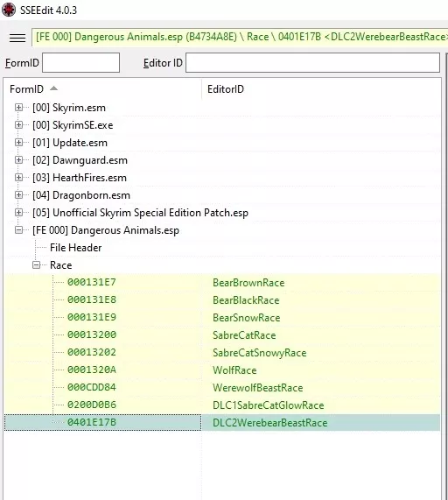Screen dimensions: 448x500
Task: Expand the SkyrimSE.exe plugin node
Action: point(18,125)
